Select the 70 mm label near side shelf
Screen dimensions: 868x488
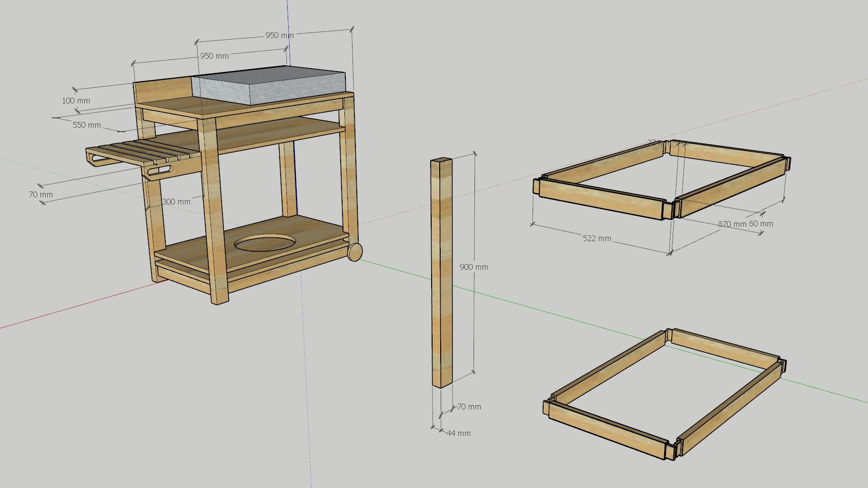tap(41, 194)
